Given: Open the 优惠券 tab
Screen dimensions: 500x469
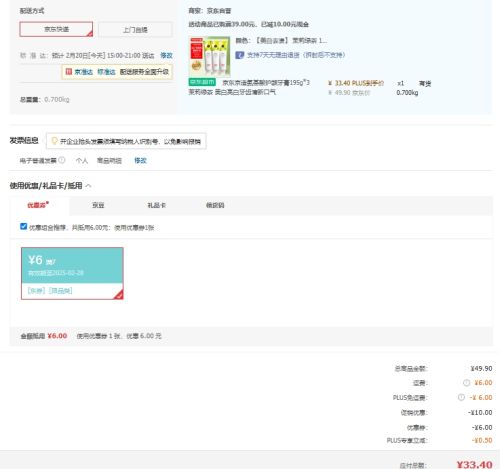Looking at the screenshot, I should point(38,205).
